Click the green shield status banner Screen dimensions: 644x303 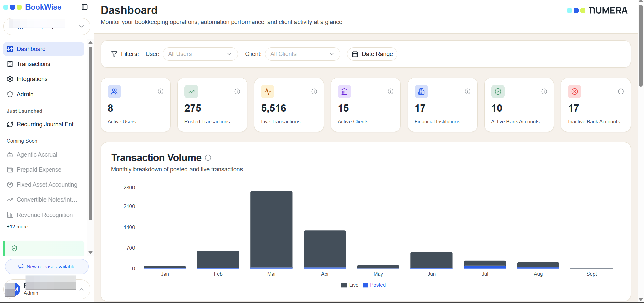tap(44, 248)
